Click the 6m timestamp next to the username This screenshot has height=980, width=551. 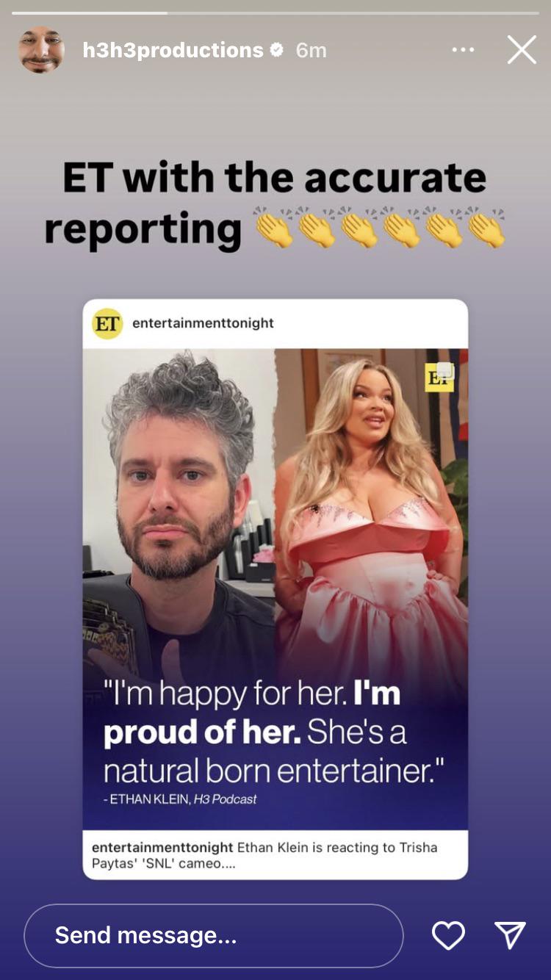point(311,50)
